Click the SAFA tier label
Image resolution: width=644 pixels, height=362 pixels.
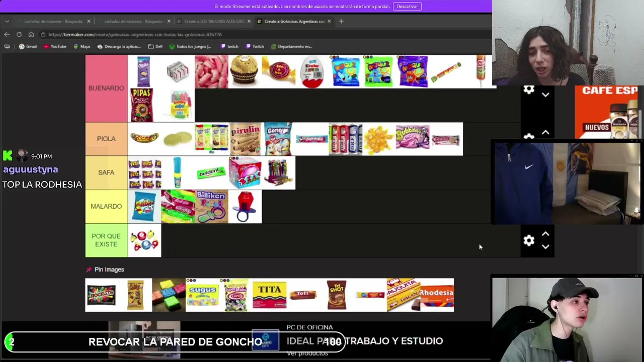106,172
